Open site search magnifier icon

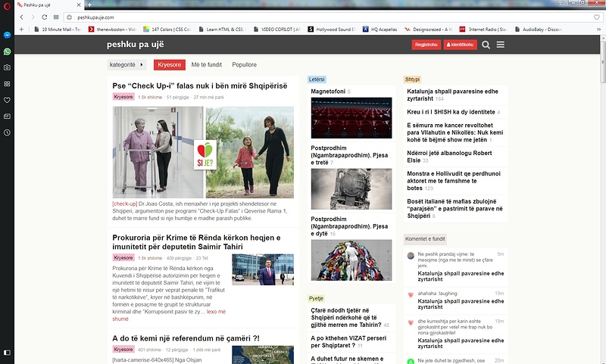486,45
